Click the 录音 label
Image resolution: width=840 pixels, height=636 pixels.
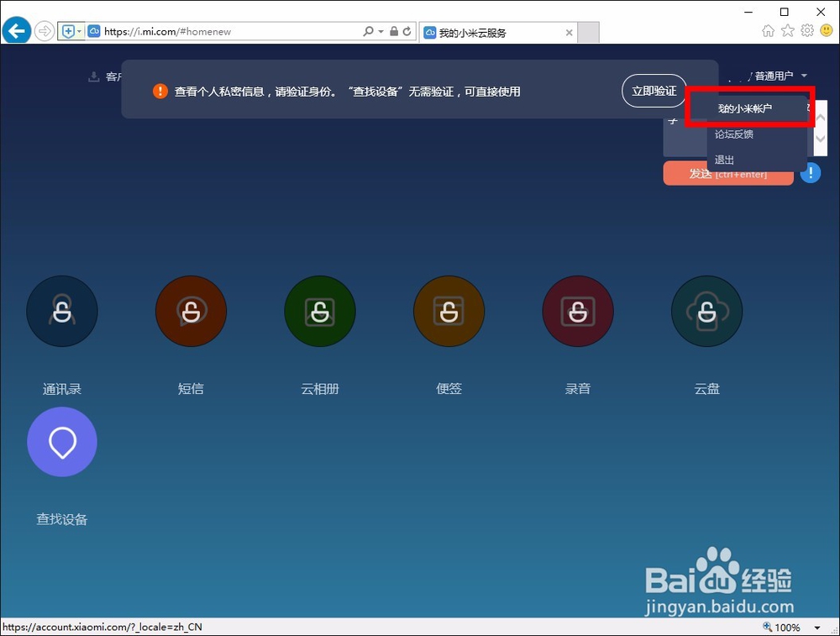pyautogui.click(x=578, y=389)
